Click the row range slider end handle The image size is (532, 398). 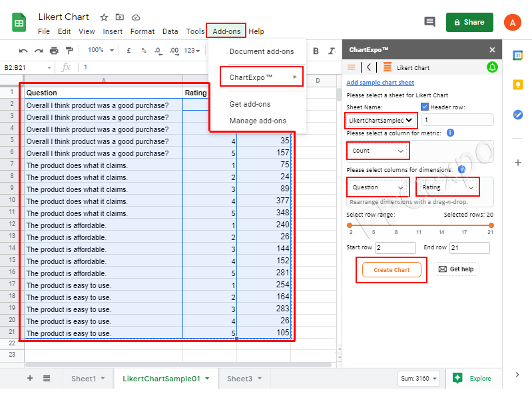491,225
